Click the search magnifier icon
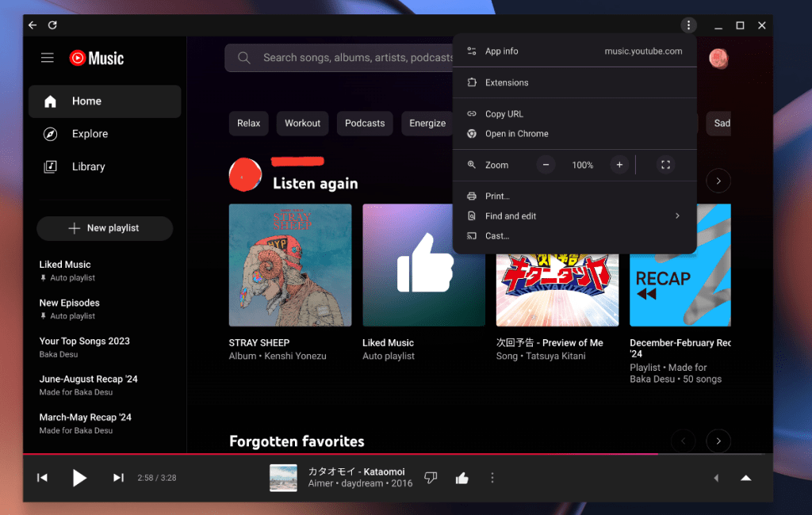Screen dimensions: 812x515 [x=244, y=58]
